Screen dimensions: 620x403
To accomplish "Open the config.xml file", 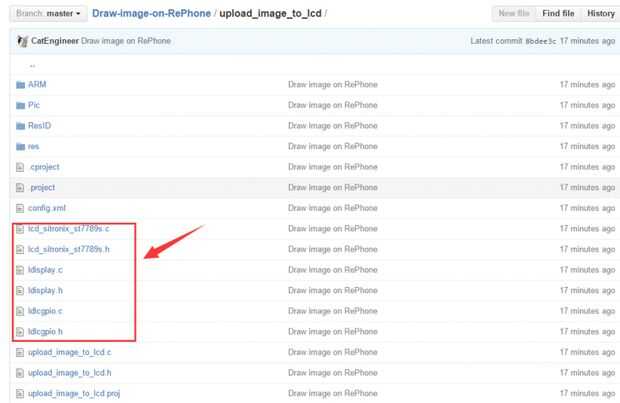I will click(x=47, y=208).
